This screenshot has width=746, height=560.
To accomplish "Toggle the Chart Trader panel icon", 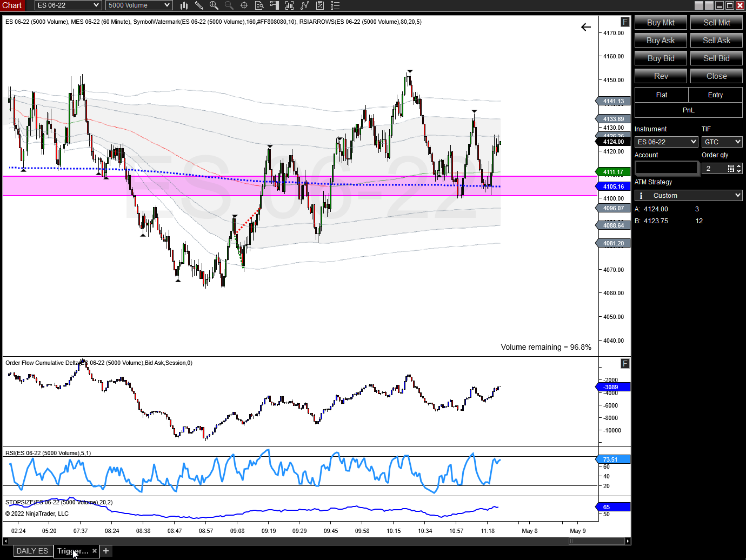I will coord(275,5).
